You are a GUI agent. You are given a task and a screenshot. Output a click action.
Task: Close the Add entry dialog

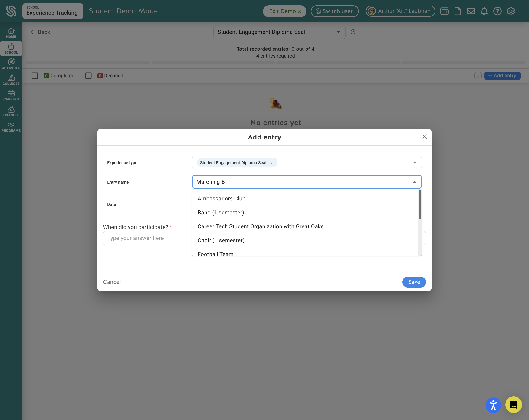pyautogui.click(x=424, y=137)
